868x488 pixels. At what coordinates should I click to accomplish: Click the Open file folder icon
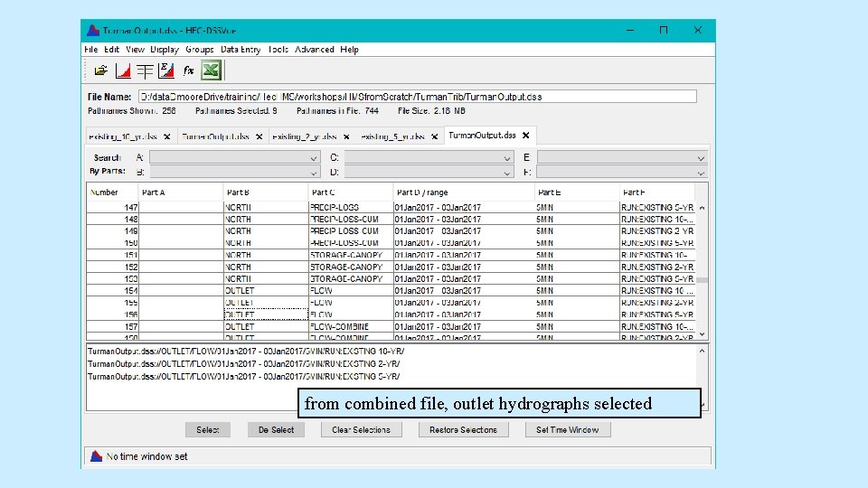pos(100,70)
